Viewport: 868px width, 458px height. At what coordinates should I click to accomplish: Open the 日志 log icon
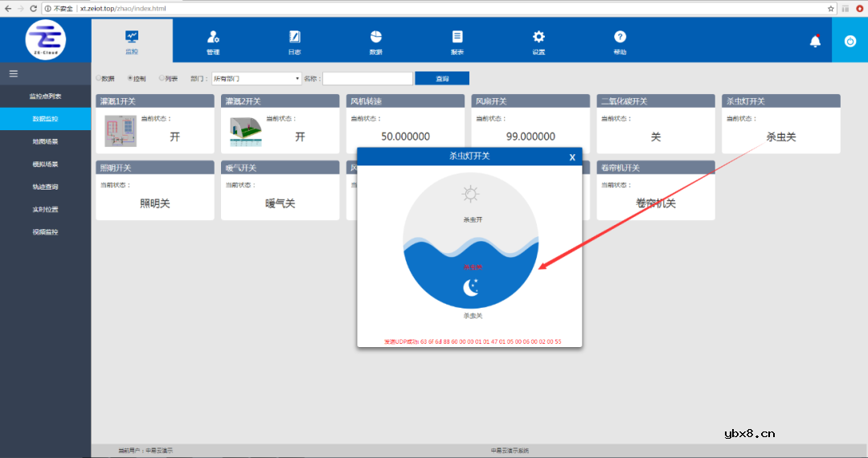click(294, 37)
